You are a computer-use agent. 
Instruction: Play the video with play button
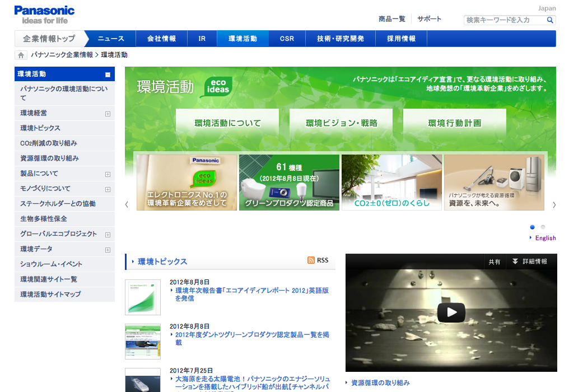click(451, 312)
